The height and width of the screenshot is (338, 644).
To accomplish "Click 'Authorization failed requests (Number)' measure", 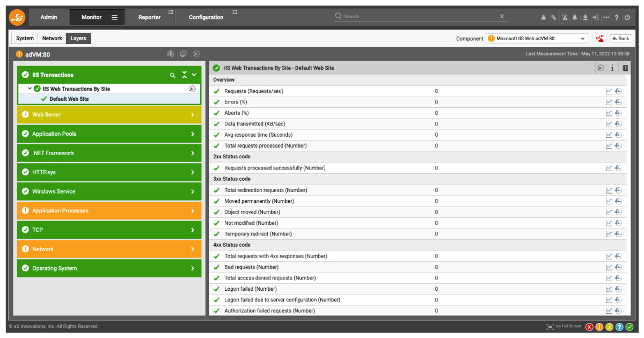I will point(269,311).
